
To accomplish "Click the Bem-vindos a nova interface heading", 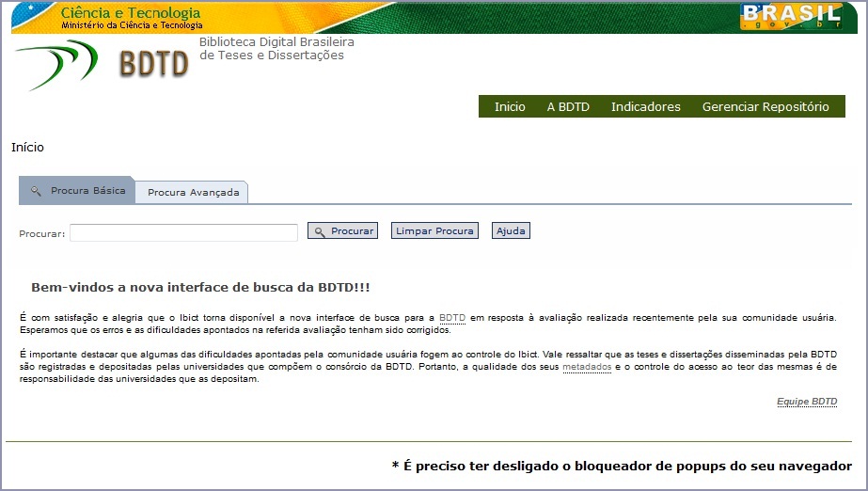I will (200, 287).
